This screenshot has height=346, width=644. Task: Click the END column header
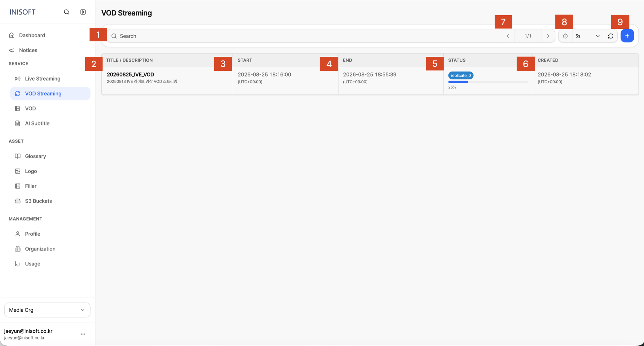(347, 60)
